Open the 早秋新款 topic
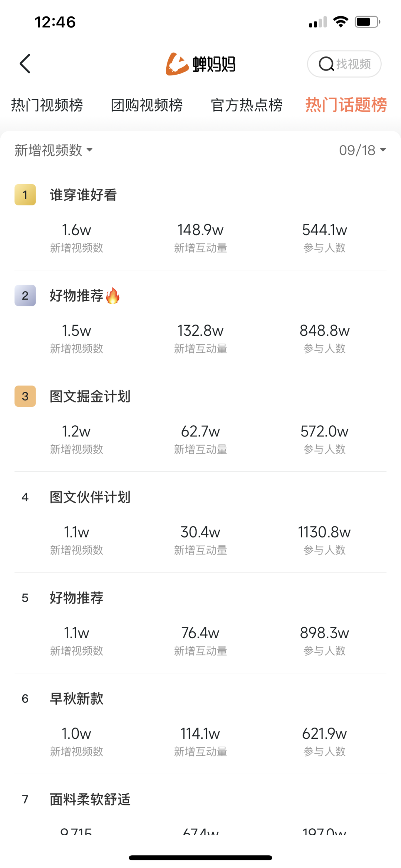The image size is (401, 868). 77,699
